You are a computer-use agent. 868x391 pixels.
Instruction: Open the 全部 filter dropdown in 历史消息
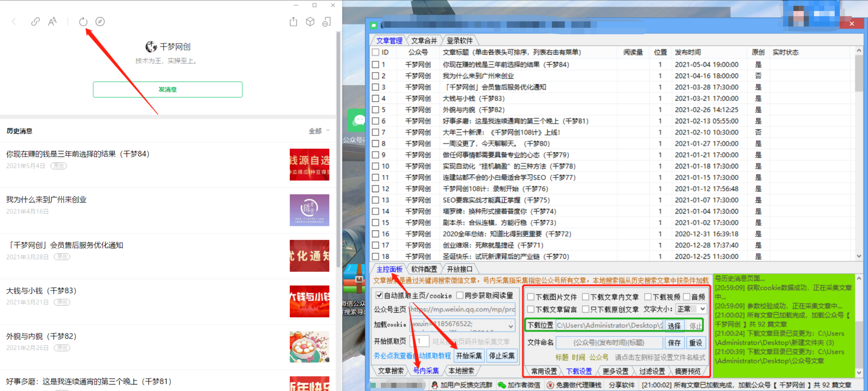(319, 131)
